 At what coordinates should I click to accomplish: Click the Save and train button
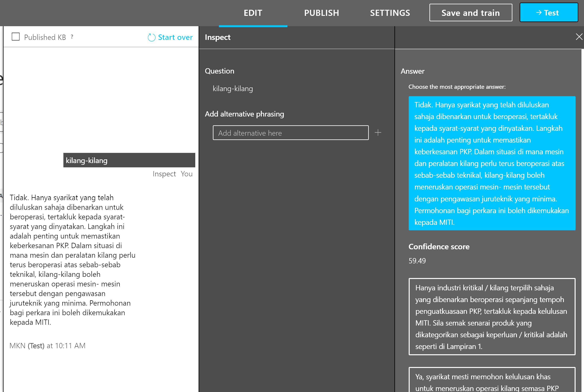(x=471, y=13)
